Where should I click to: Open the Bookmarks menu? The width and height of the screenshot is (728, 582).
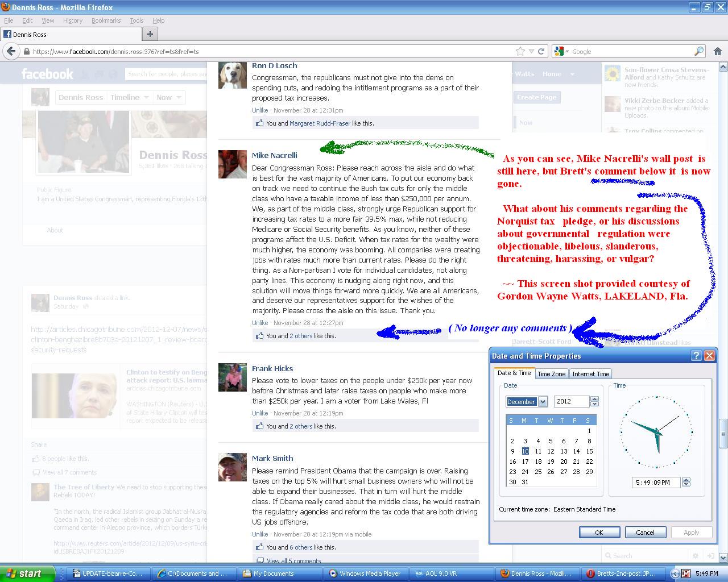click(106, 20)
